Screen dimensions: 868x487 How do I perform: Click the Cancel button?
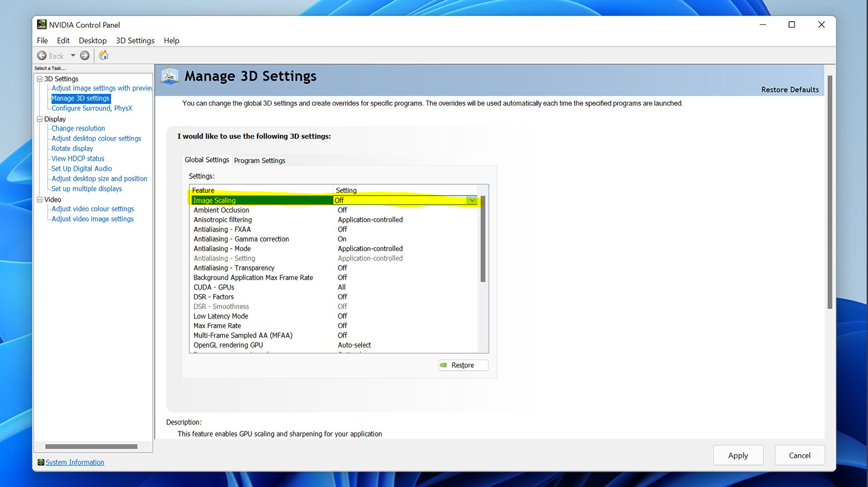point(799,455)
